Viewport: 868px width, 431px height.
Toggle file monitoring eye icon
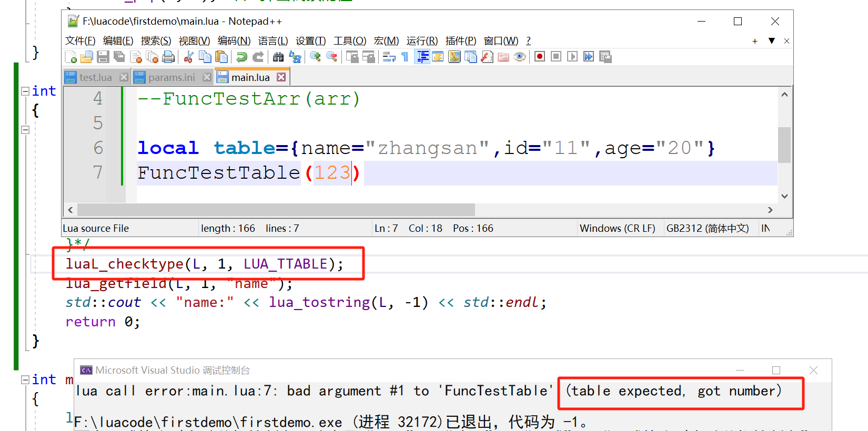click(520, 57)
